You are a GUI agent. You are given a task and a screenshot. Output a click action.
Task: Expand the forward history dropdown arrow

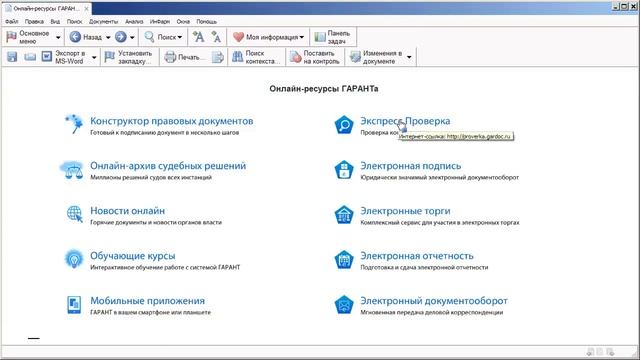point(132,38)
